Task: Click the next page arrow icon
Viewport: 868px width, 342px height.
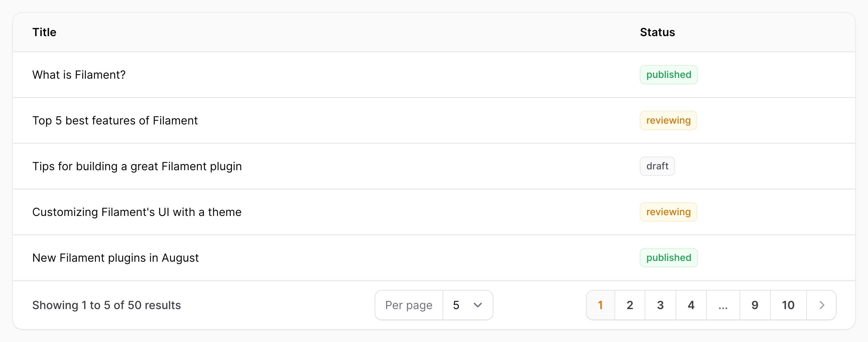Action: click(821, 305)
